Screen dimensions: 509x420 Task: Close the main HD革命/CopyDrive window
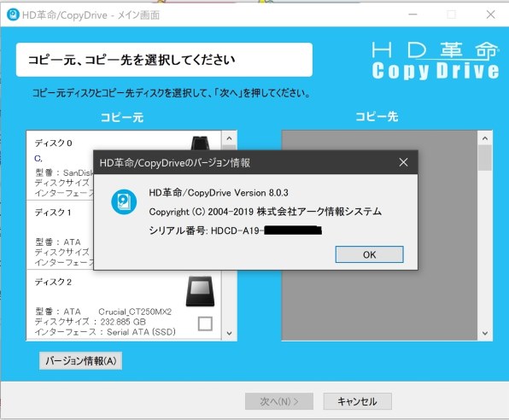point(490,15)
